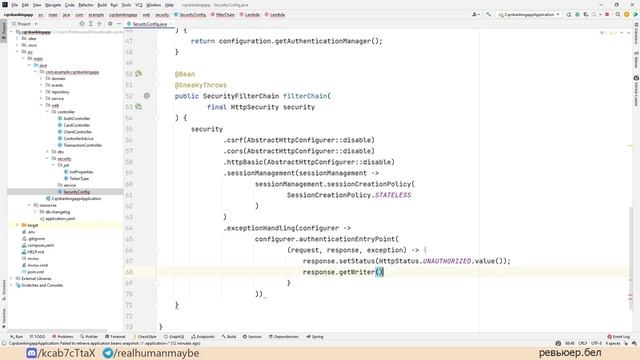Open the File menu
Viewport: 640px width, 360px height.
click(14, 5)
